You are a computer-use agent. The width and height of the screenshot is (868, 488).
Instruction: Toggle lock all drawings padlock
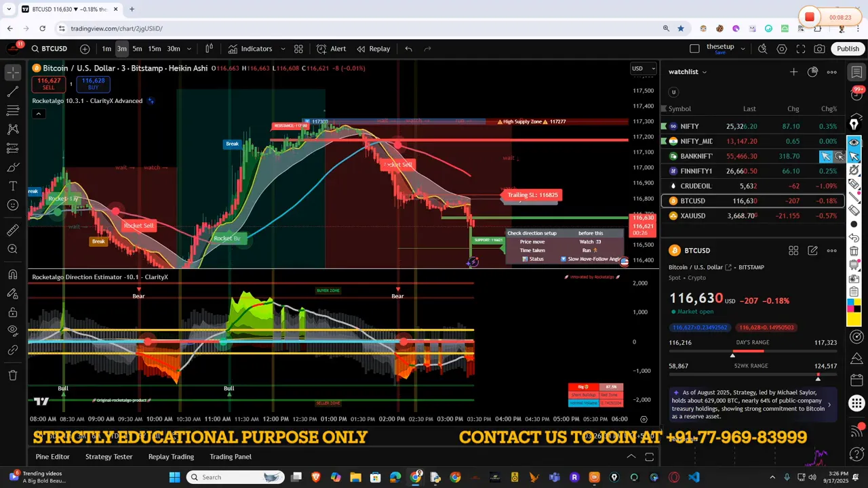pyautogui.click(x=13, y=312)
